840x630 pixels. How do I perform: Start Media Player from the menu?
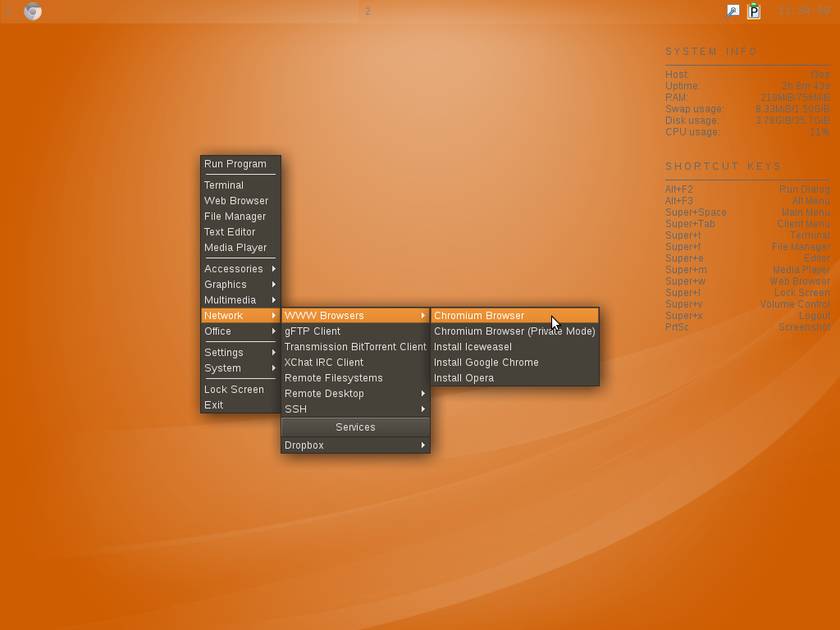tap(240, 247)
